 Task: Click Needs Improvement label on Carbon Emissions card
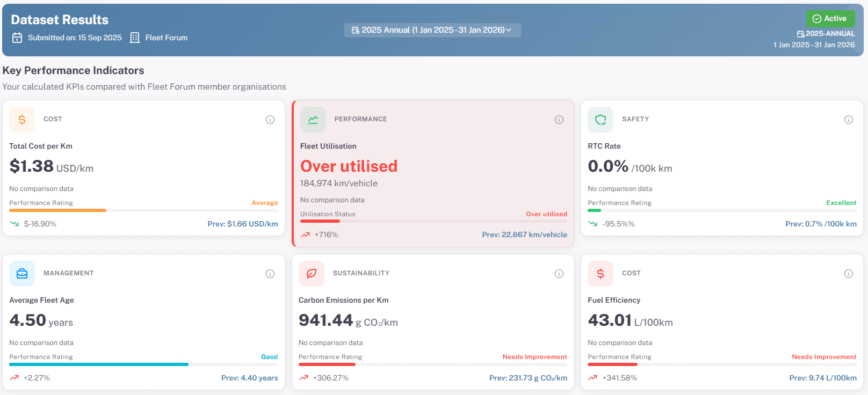pos(534,357)
